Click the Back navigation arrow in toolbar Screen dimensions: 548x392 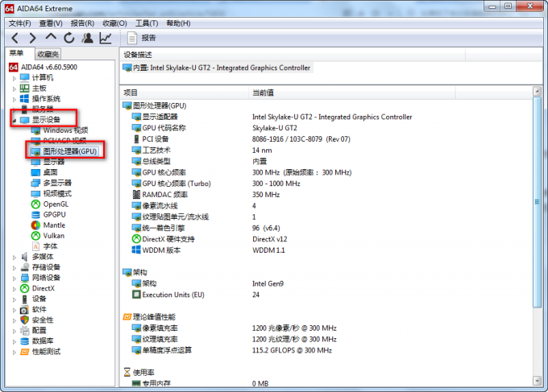tap(15, 38)
